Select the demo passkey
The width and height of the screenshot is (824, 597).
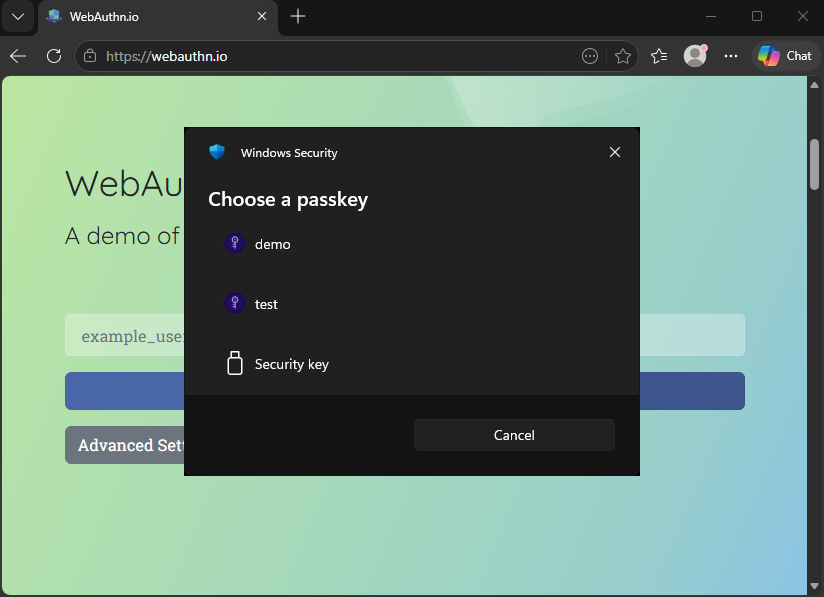(x=411, y=244)
